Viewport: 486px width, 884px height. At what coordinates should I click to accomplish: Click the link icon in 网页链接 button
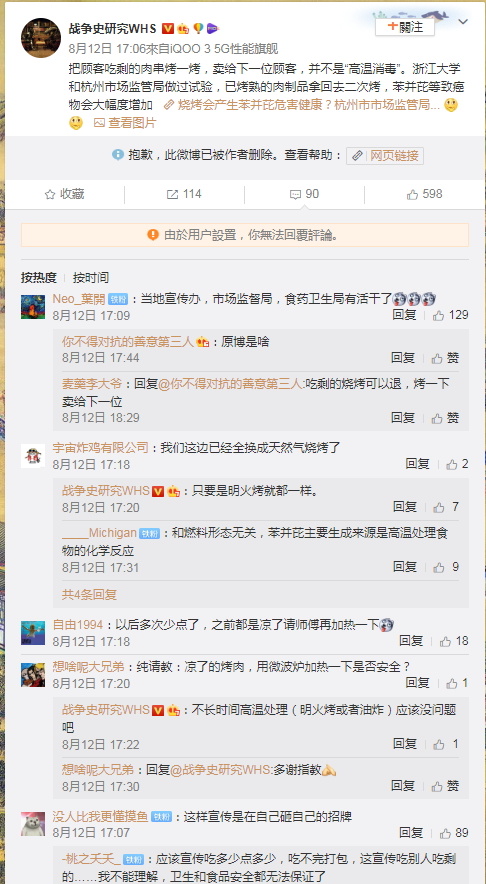coord(357,156)
